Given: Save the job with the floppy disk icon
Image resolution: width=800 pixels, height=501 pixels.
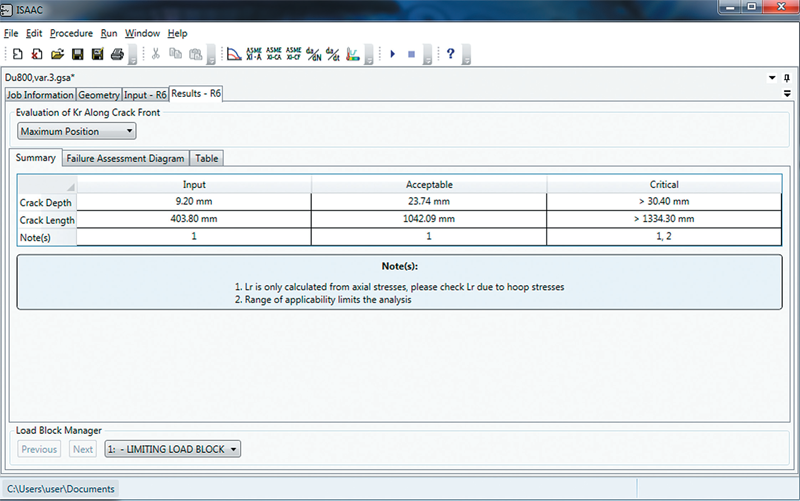Looking at the screenshot, I should [x=78, y=54].
